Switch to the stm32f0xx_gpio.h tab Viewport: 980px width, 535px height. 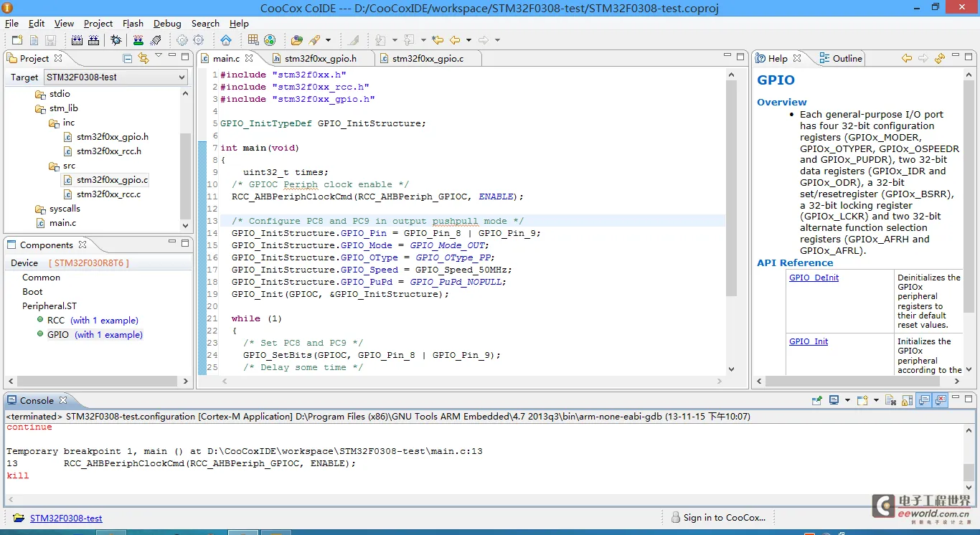320,58
